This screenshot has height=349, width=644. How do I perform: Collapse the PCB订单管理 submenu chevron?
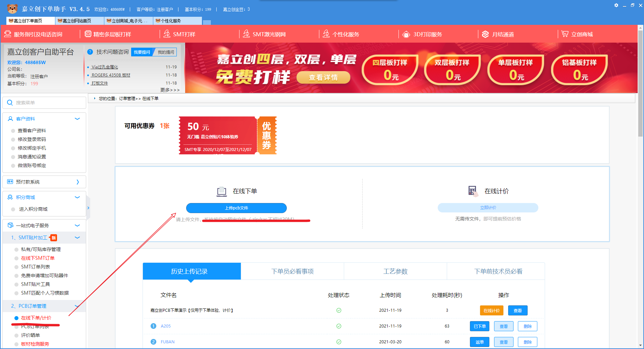(x=77, y=306)
